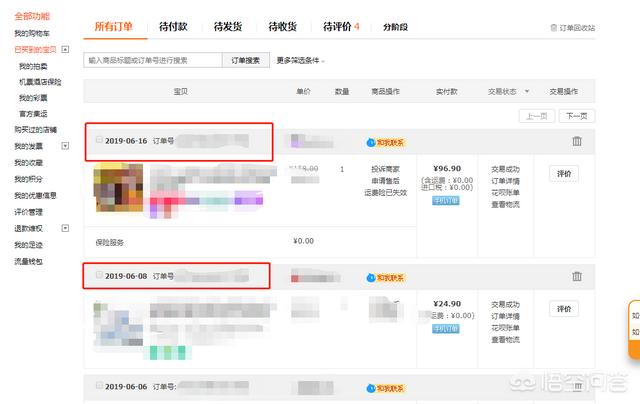Open 我的优惠信息 in the sidebar
640x404 pixels.
tap(36, 195)
